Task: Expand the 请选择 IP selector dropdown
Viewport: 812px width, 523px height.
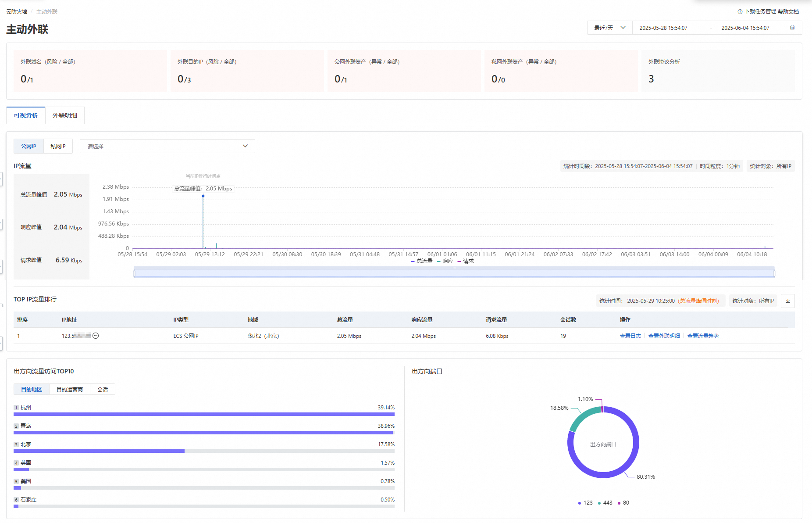Action: pyautogui.click(x=167, y=146)
